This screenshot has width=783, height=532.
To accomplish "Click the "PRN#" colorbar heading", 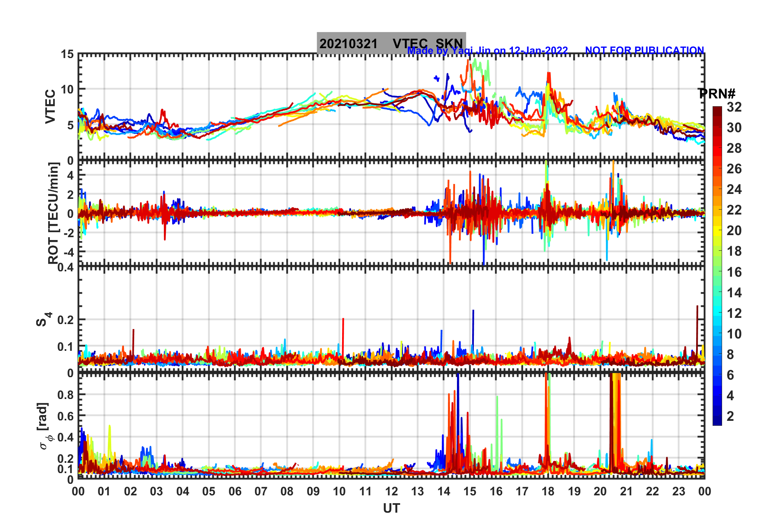I will click(x=717, y=93).
